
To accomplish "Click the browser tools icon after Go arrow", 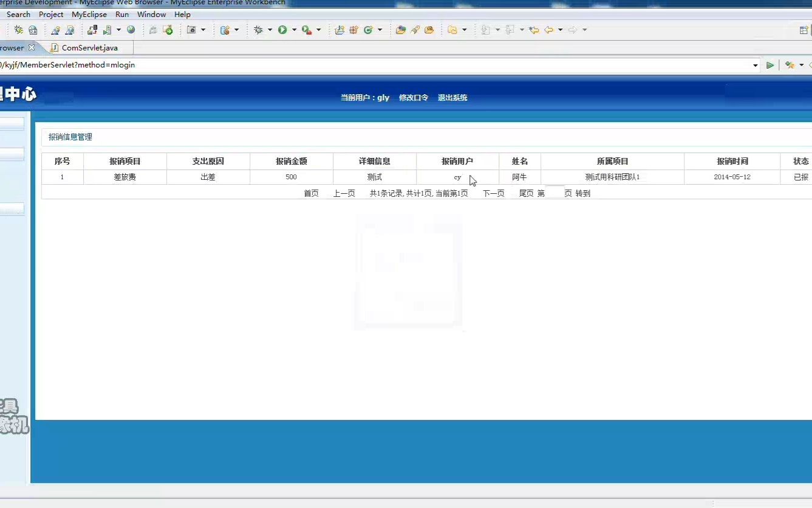I will coord(790,65).
